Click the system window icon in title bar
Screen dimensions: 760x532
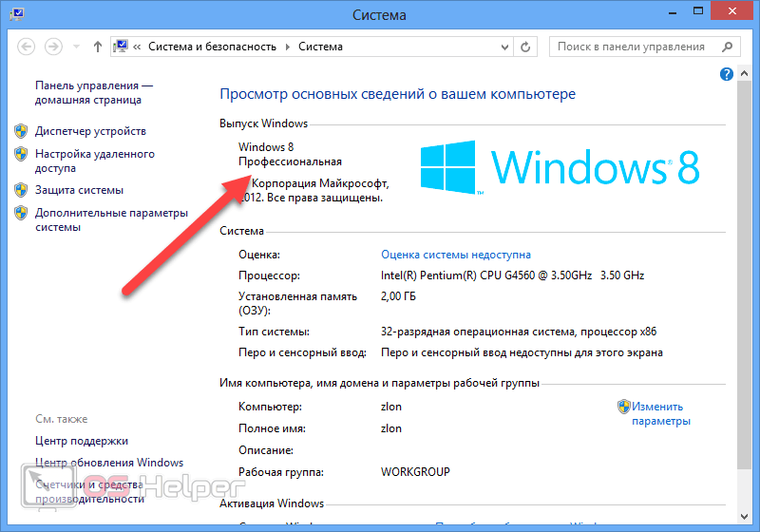[17, 12]
